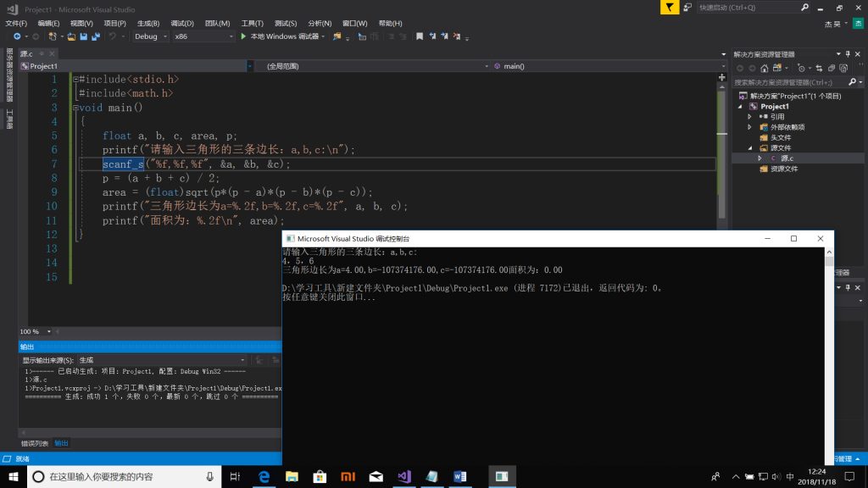Collapse the main() function code fold
Image resolution: width=868 pixels, height=488 pixels.
coord(75,108)
